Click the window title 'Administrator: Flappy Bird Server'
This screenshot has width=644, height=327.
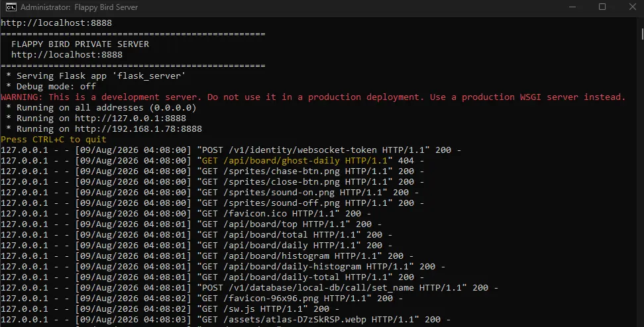80,7
